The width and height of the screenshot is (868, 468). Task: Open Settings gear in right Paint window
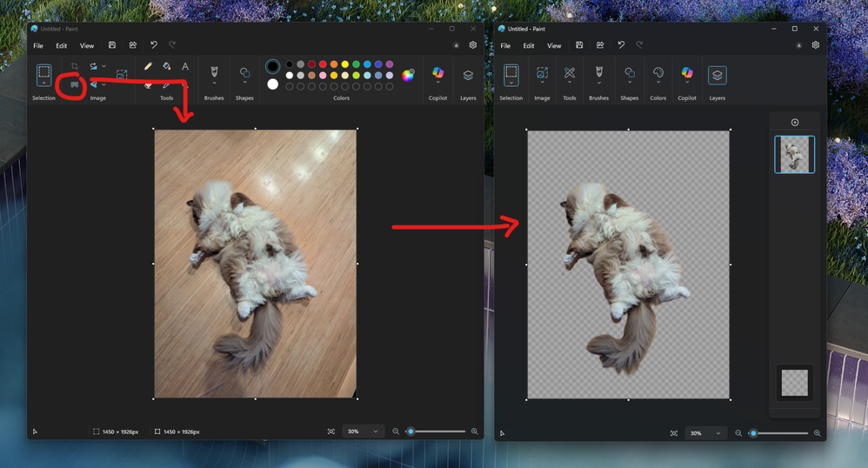click(816, 45)
